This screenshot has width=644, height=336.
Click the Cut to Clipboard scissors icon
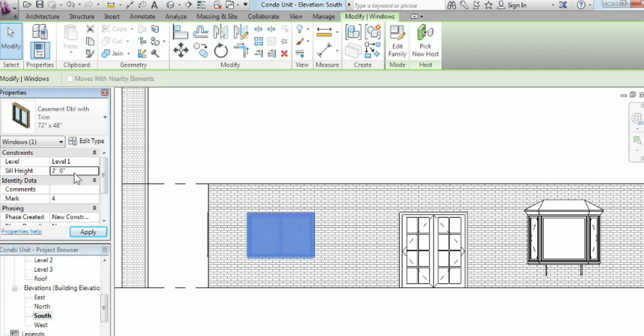coord(90,29)
